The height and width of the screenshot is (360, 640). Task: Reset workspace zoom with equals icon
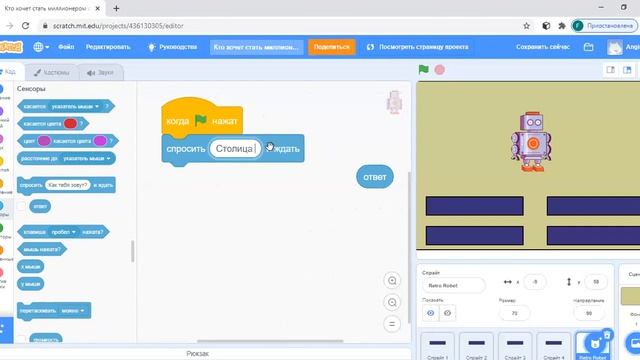pos(392,324)
